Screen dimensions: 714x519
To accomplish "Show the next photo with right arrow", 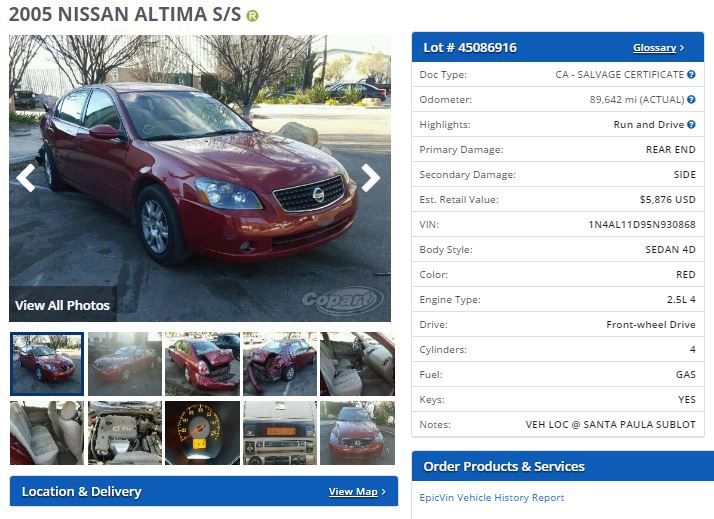I will (371, 178).
